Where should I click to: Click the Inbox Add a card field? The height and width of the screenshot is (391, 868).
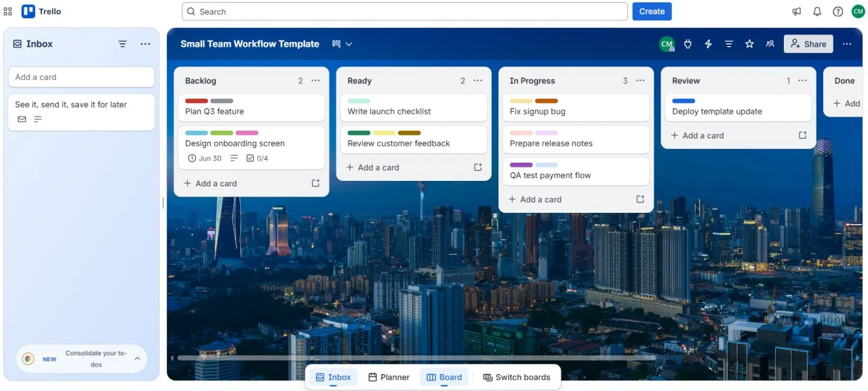click(x=81, y=77)
